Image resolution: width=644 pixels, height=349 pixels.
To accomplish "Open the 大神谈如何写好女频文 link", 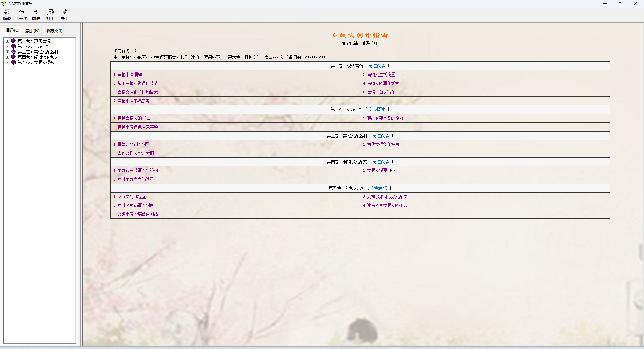I will 387,197.
